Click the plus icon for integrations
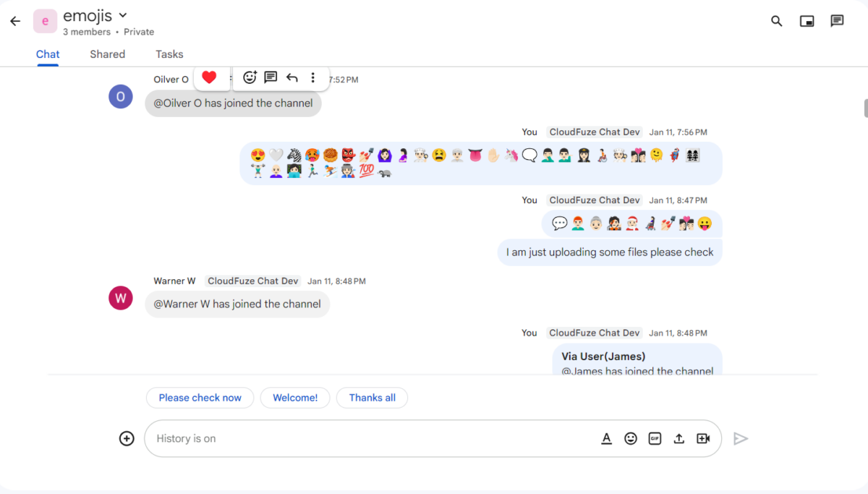868x494 pixels. [x=127, y=438]
